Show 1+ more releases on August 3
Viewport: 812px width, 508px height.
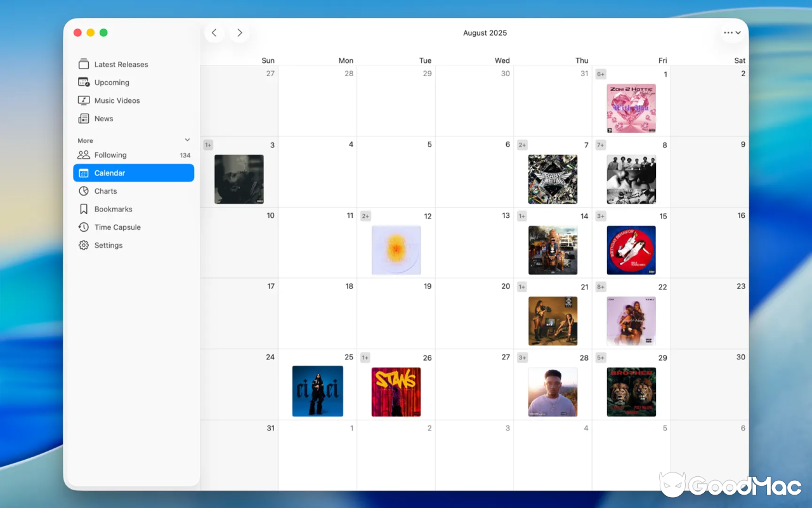click(208, 145)
